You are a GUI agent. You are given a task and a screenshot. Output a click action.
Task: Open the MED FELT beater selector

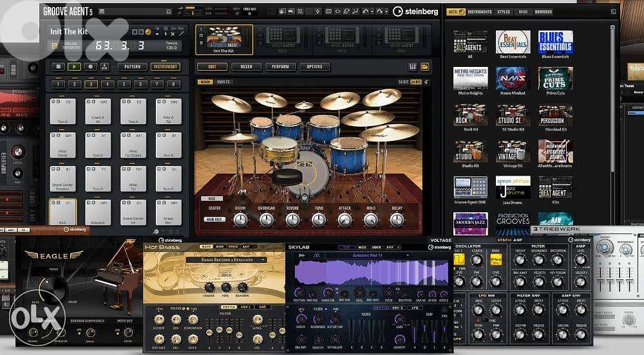point(214,220)
